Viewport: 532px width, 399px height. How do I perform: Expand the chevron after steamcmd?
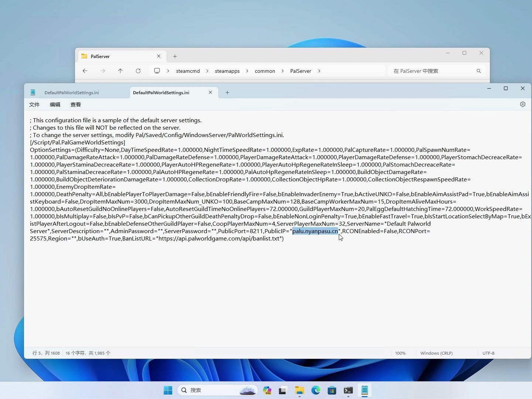[207, 71]
